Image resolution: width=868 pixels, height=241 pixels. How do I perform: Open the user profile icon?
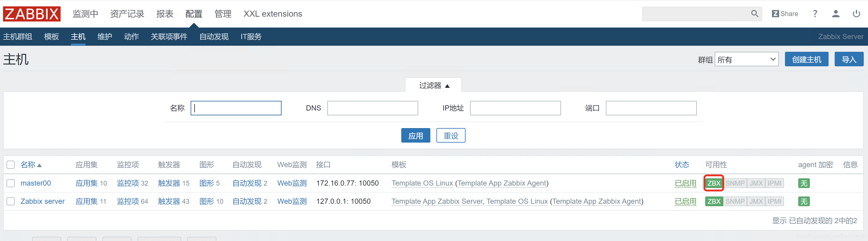[x=835, y=14]
